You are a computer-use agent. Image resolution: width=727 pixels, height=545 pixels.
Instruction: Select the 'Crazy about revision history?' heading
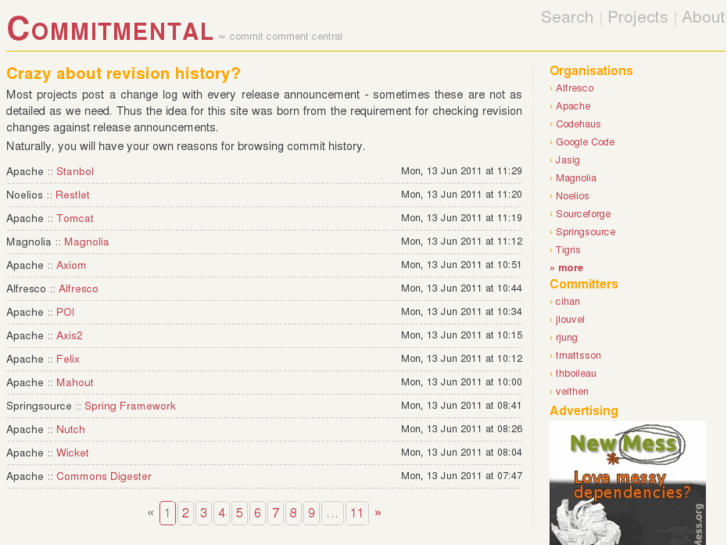123,73
